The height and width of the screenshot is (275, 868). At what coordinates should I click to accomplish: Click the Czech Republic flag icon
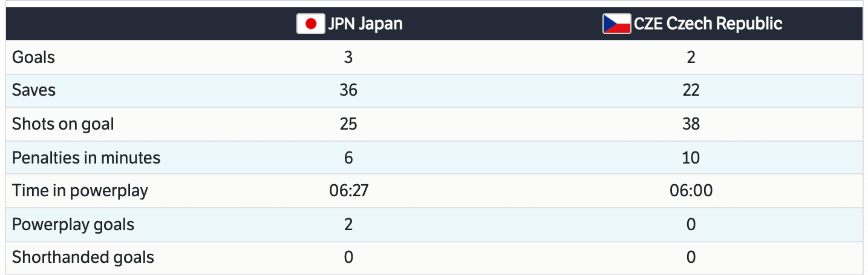point(616,24)
